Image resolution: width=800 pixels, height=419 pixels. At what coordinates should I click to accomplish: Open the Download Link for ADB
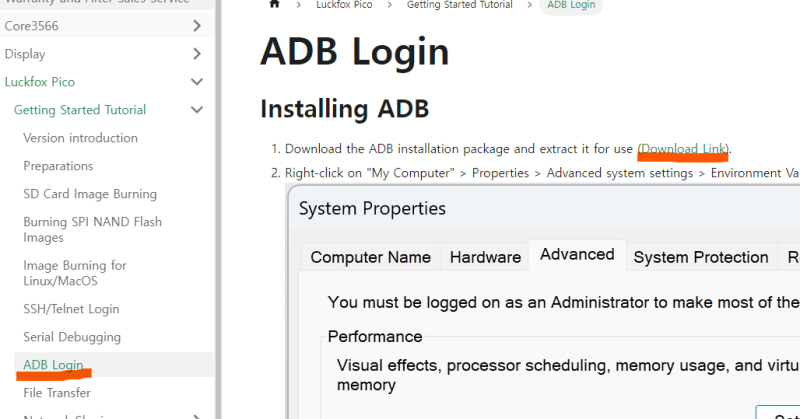click(684, 149)
